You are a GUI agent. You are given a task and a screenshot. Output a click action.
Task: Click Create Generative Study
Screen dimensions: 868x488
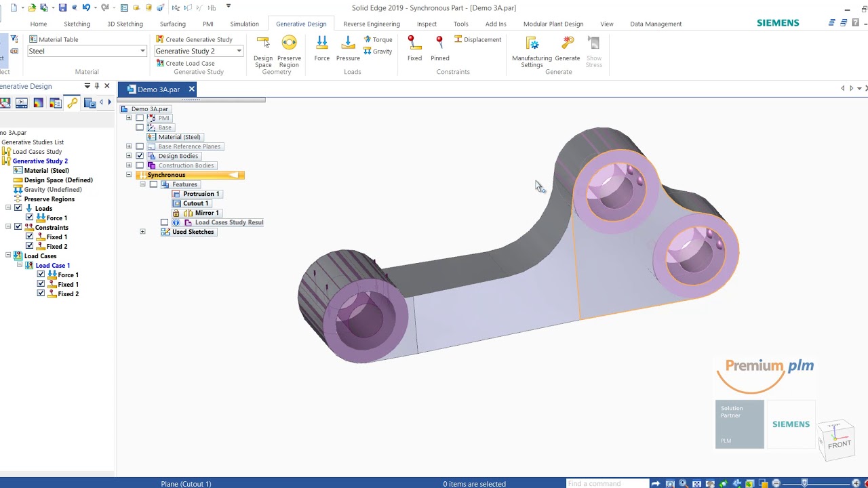194,39
